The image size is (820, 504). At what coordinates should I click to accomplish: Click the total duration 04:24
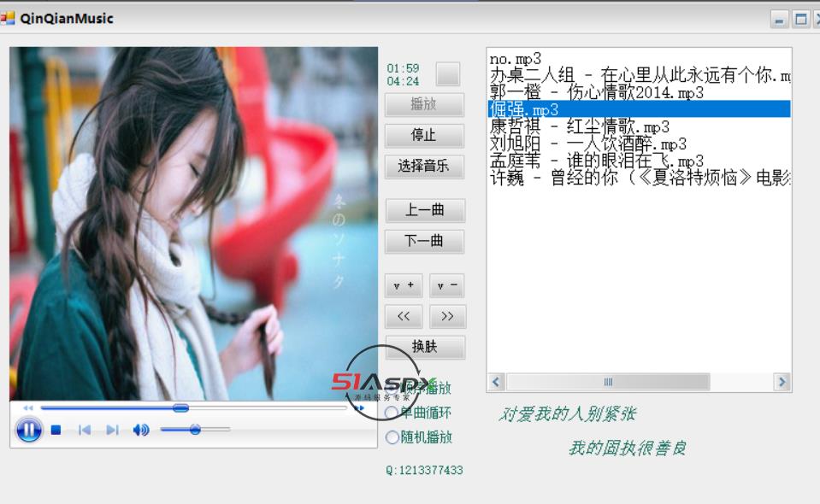point(403,81)
